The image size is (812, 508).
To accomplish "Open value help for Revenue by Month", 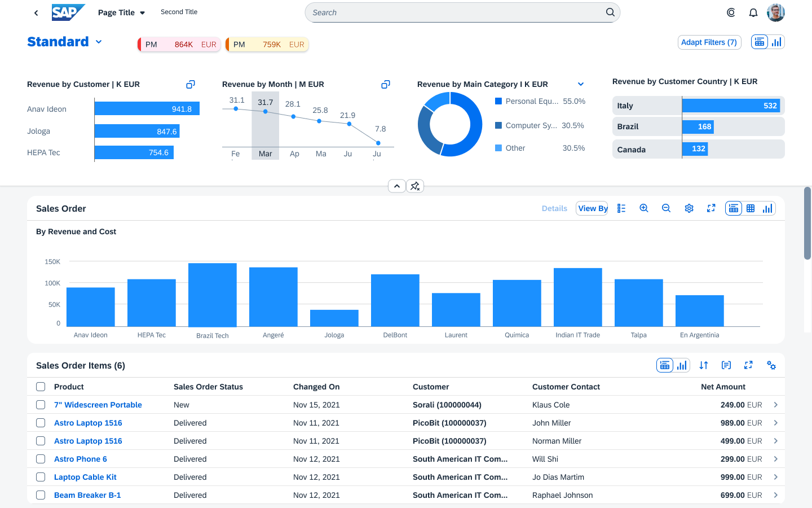I will [386, 84].
